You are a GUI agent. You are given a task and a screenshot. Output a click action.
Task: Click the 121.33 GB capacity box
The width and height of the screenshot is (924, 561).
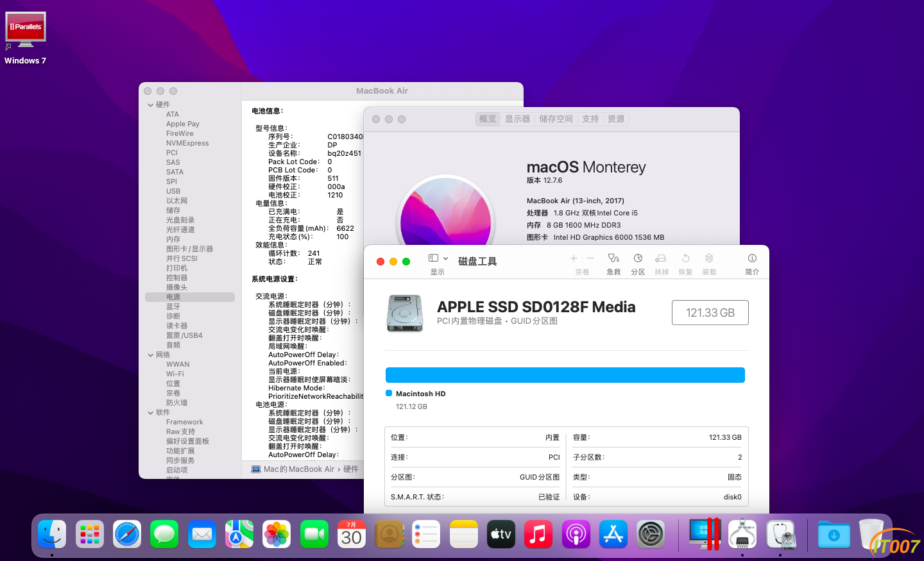(710, 313)
